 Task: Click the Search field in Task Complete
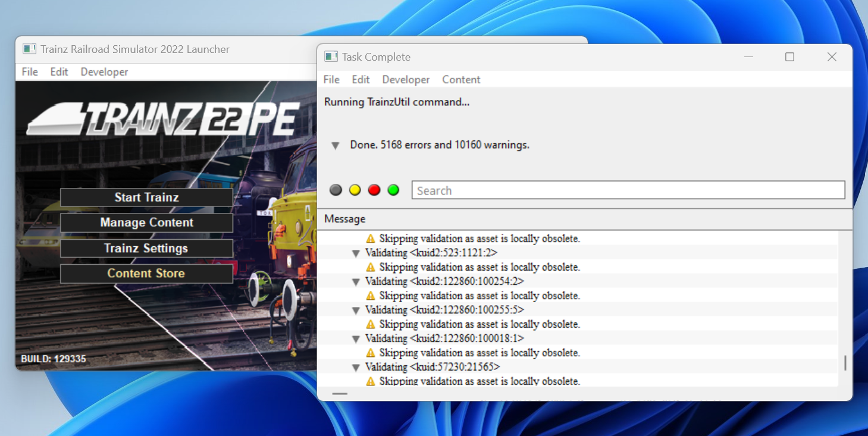(x=628, y=190)
